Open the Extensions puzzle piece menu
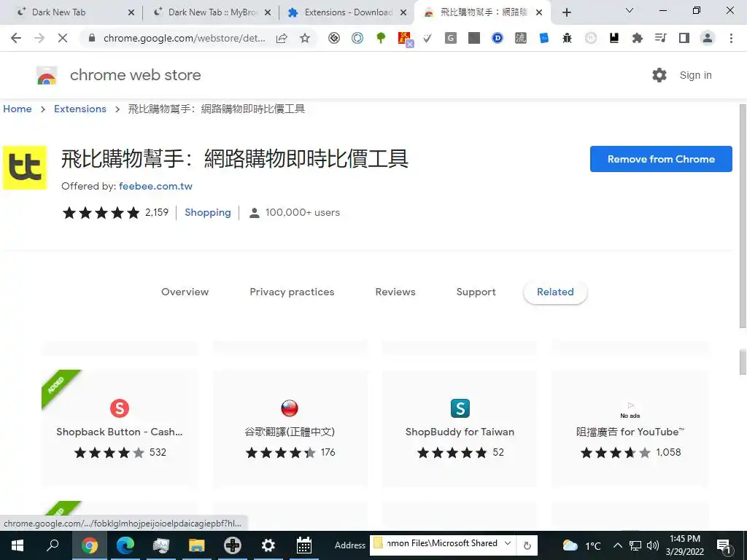 point(638,38)
